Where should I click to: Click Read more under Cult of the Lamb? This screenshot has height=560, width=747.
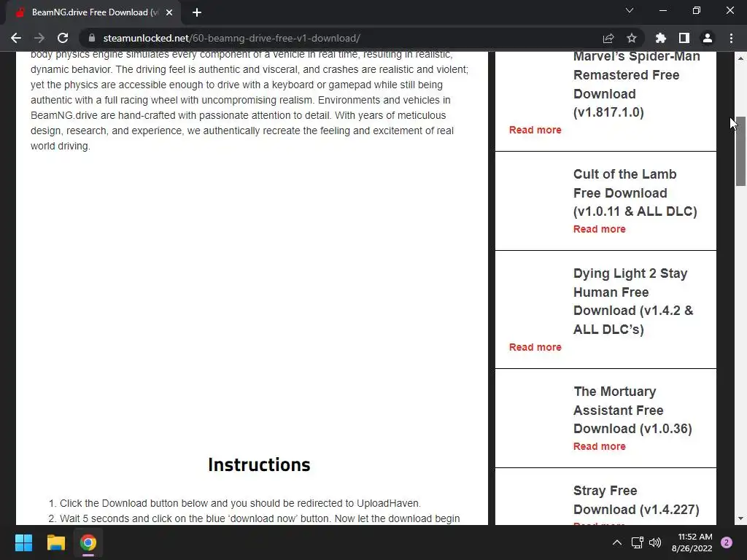[600, 229]
